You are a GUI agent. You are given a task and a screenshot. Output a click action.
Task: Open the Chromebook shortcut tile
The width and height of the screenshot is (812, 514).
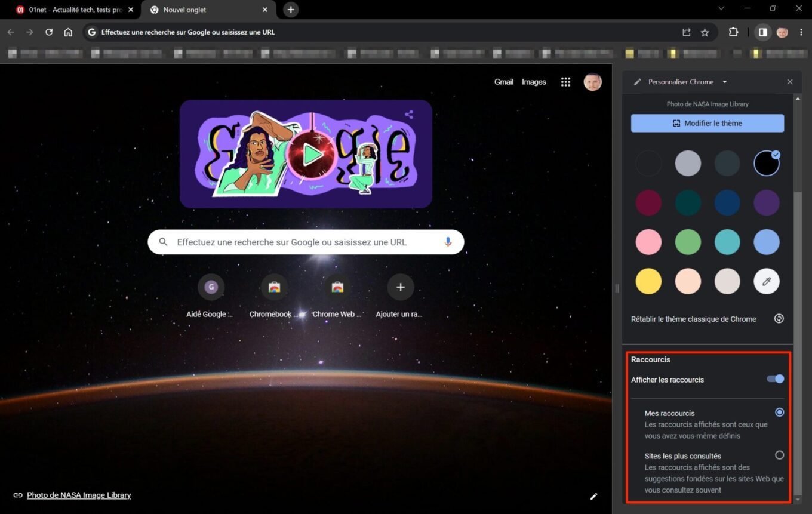click(274, 296)
